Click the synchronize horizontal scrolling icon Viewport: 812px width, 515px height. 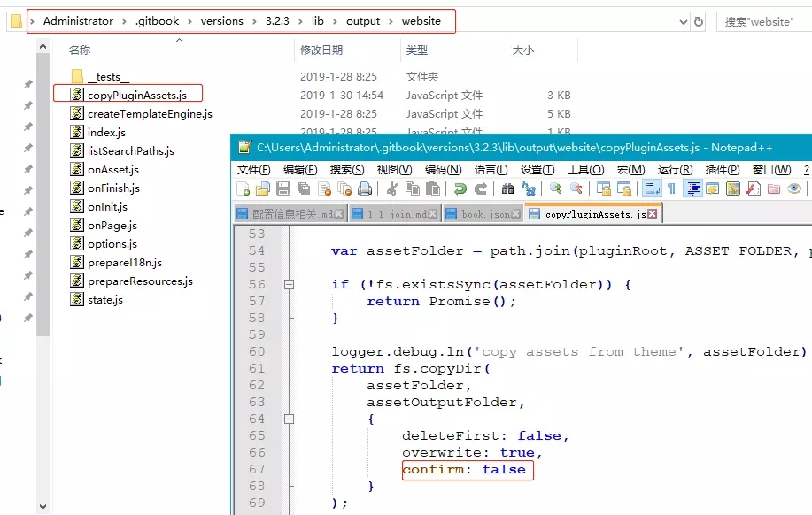[x=624, y=188]
